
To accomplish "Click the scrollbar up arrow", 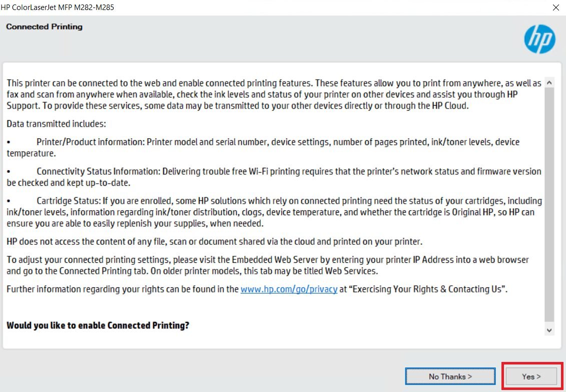I will [549, 83].
